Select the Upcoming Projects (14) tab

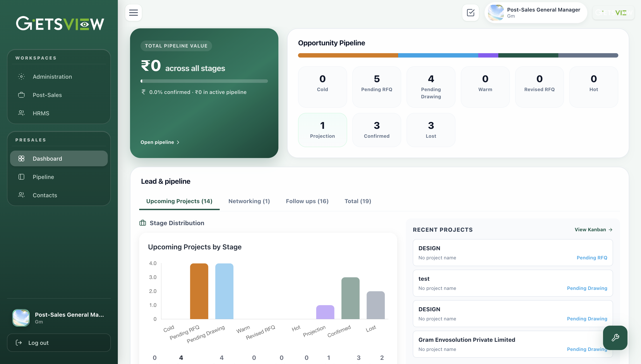coord(179,201)
